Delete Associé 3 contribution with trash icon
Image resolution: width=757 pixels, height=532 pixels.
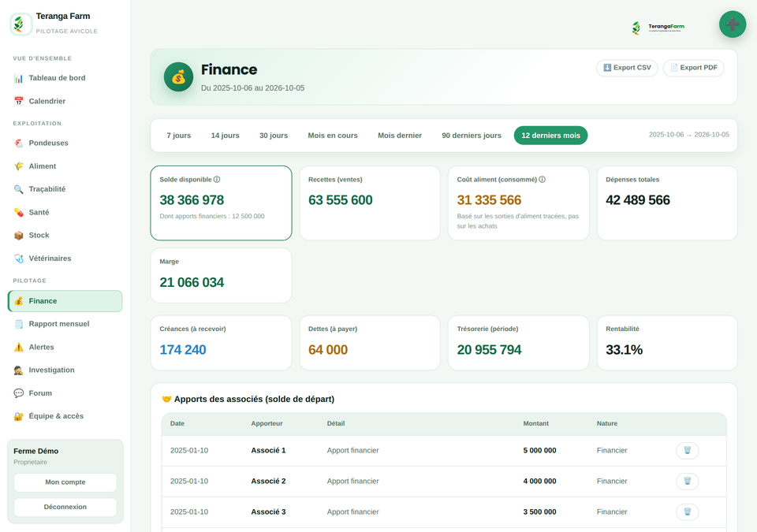687,512
